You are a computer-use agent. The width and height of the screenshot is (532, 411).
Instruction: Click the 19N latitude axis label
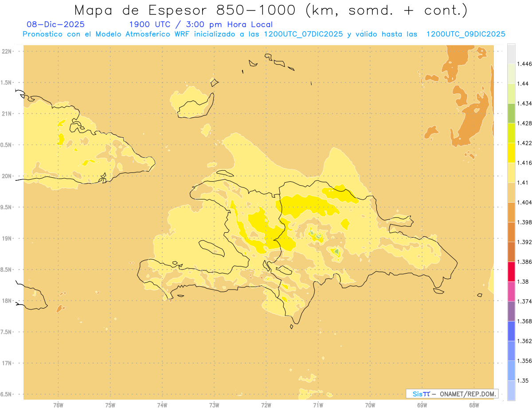[x=7, y=239]
